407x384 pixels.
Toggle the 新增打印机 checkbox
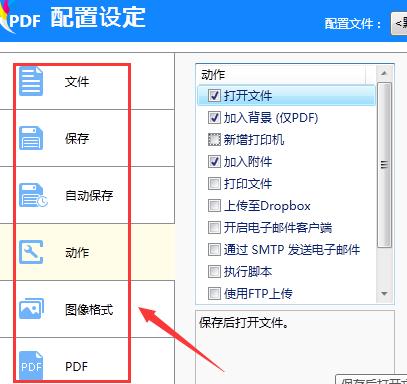pos(214,140)
